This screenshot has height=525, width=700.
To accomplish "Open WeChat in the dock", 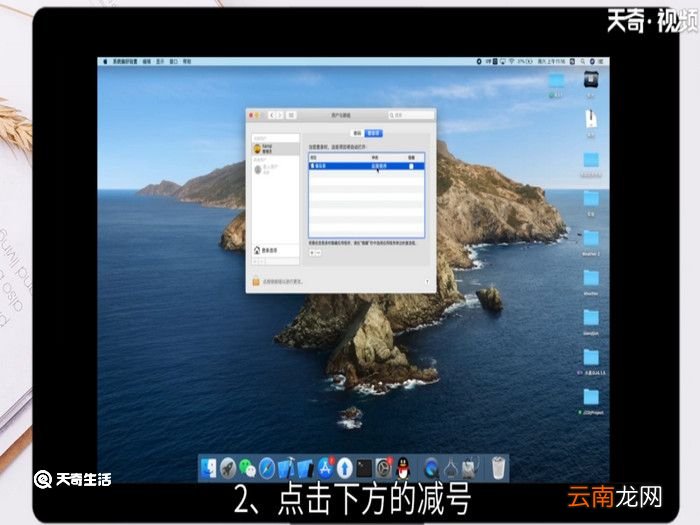I will coord(247,468).
